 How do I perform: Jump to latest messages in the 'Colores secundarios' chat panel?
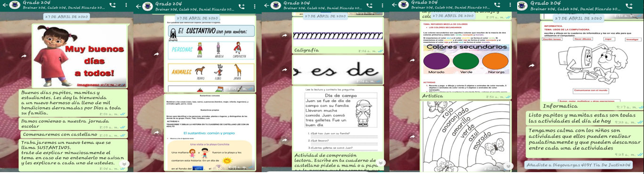(508, 166)
